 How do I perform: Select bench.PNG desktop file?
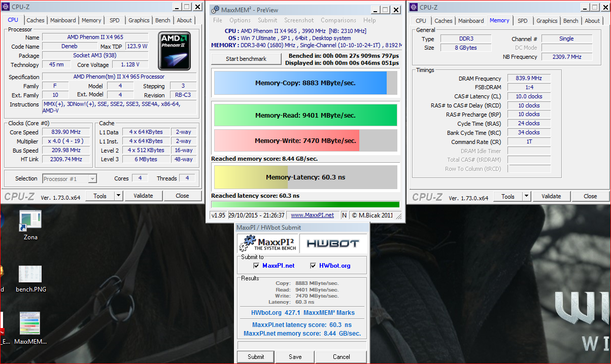pos(30,279)
